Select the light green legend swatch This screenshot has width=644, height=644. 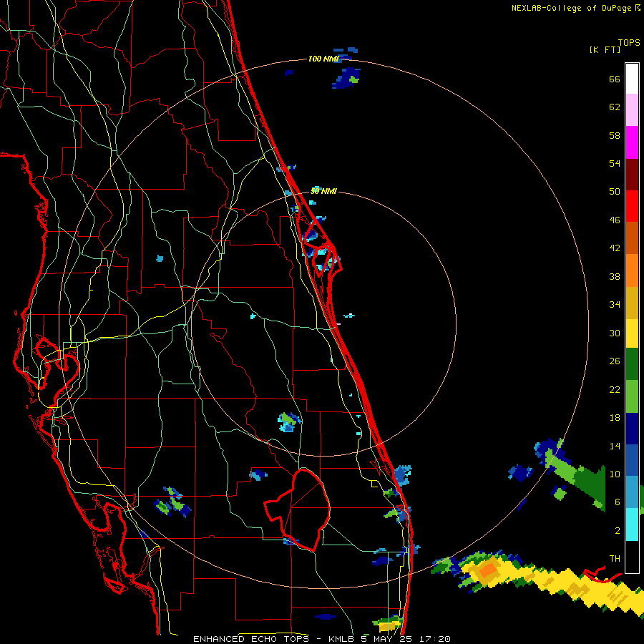coord(632,396)
